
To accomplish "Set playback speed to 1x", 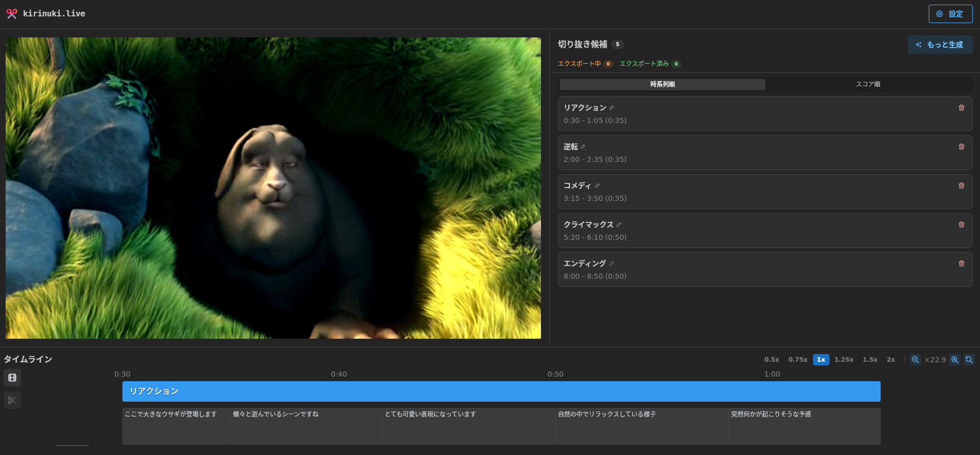I will [x=821, y=360].
